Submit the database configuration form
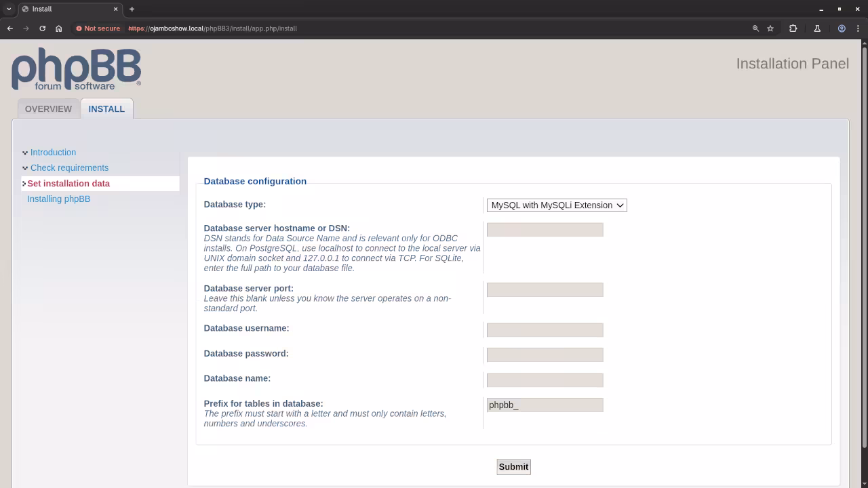Viewport: 868px width, 488px height. tap(513, 467)
